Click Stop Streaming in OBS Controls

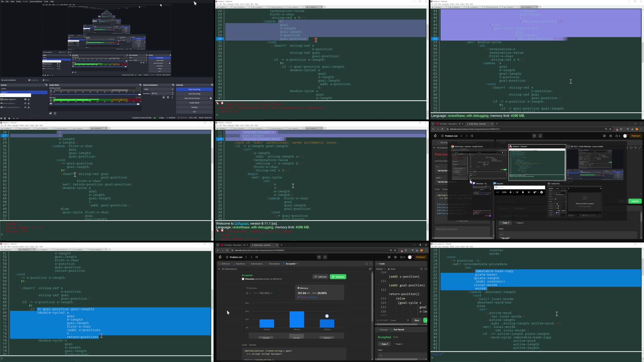(x=194, y=89)
